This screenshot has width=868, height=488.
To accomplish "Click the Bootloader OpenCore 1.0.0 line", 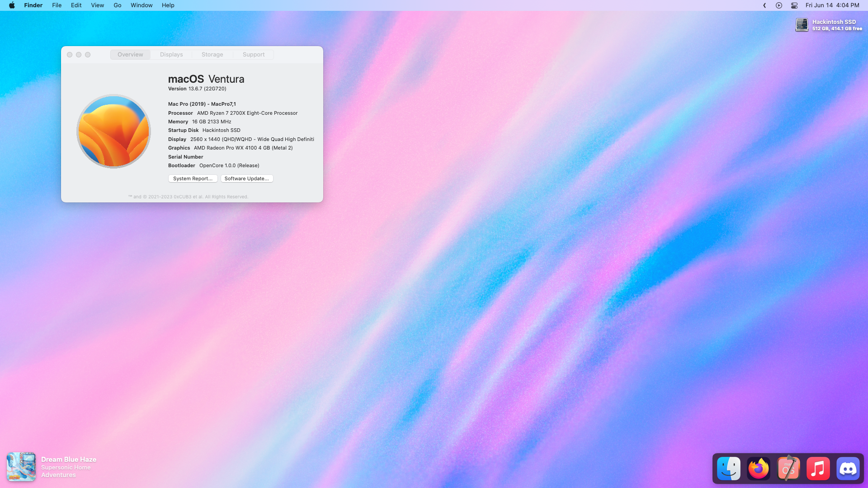I will coord(214,165).
